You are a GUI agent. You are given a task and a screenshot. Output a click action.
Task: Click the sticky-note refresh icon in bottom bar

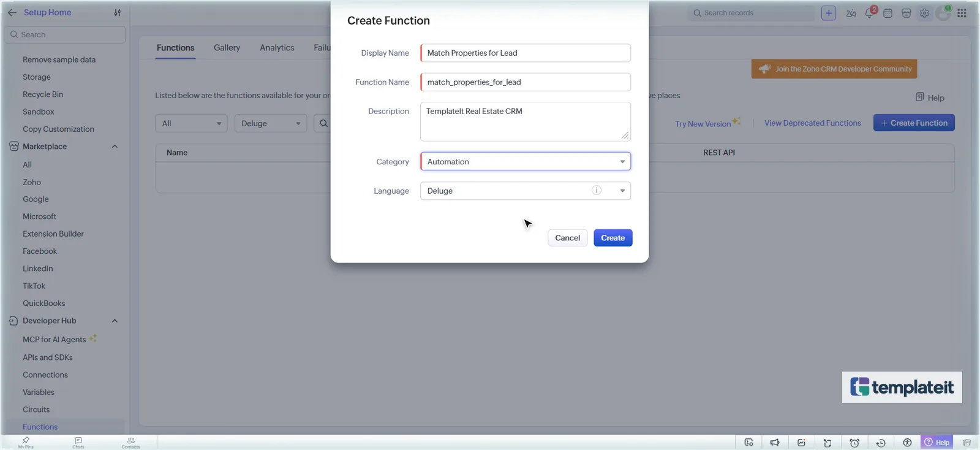827,443
